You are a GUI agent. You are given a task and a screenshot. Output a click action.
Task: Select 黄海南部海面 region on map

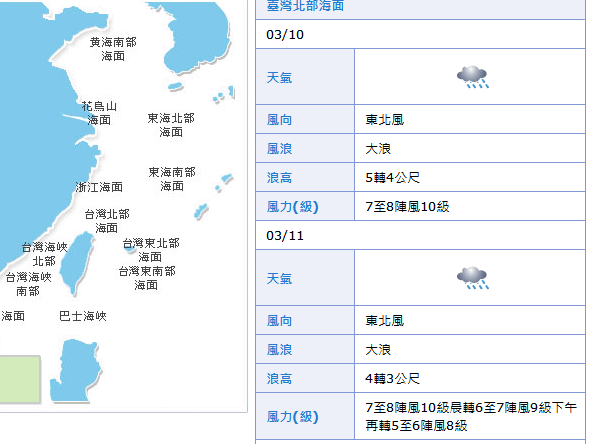pos(113,49)
